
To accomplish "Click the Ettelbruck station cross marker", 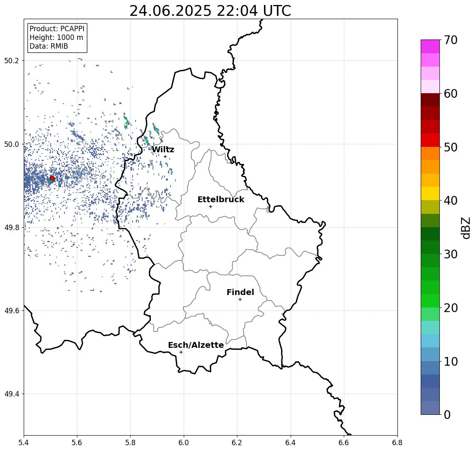I will (x=210, y=207).
